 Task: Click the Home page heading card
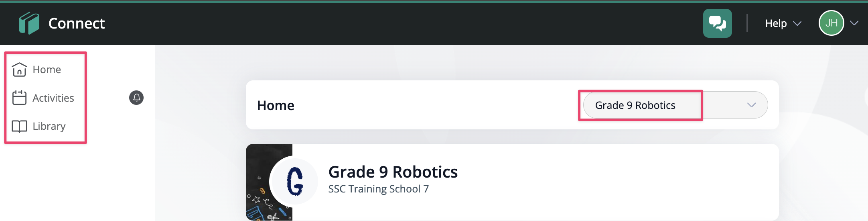pos(512,105)
